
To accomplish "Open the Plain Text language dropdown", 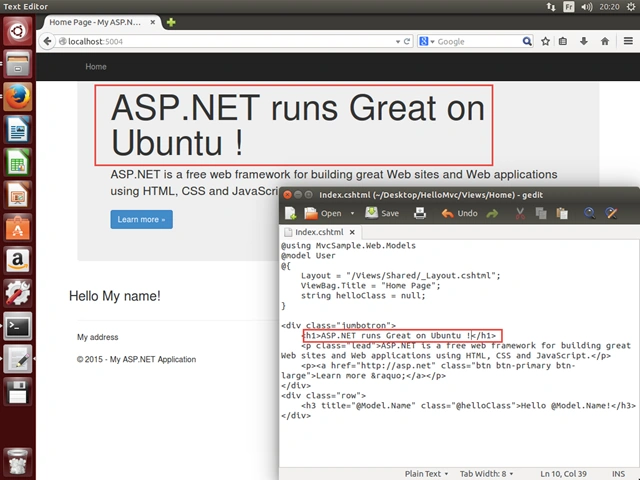I will click(426, 474).
